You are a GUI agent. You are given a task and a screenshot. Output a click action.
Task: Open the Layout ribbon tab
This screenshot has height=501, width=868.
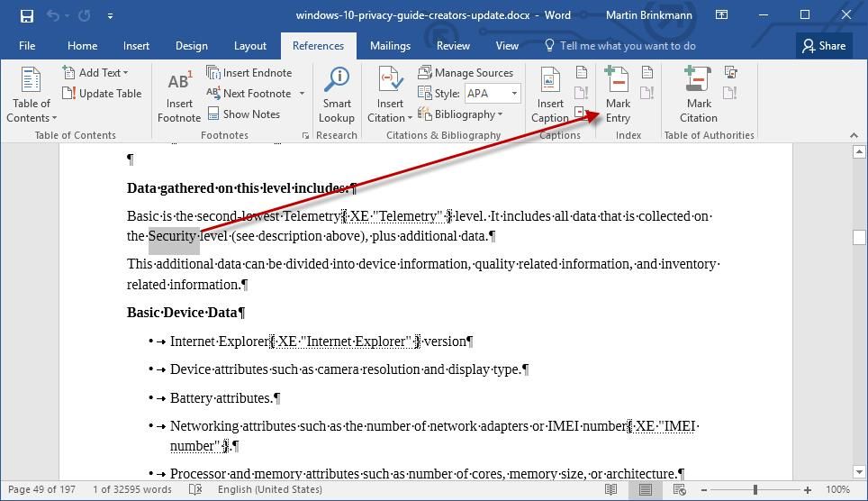click(x=249, y=46)
